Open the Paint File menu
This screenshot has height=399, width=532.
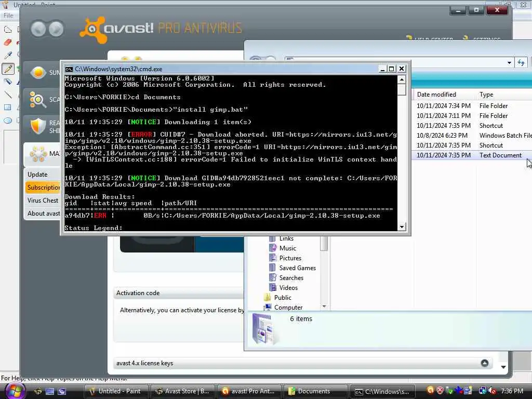point(8,15)
